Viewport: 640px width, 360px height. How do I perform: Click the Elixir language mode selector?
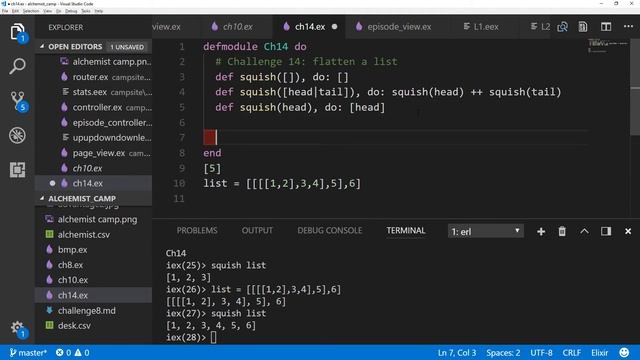(x=599, y=353)
